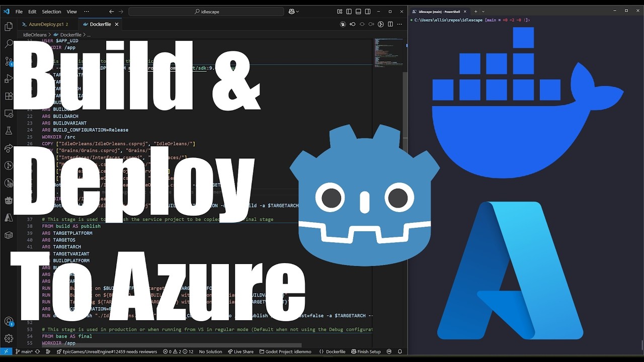Click the PowerShell prompt line in terminal
Viewport: 644px width, 362px height.
[x=469, y=20]
